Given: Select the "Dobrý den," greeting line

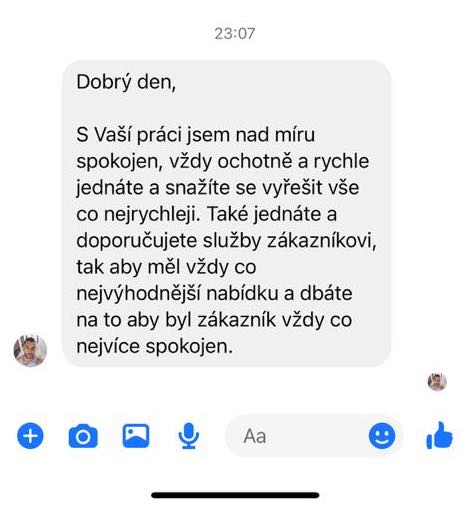Looking at the screenshot, I should [126, 82].
